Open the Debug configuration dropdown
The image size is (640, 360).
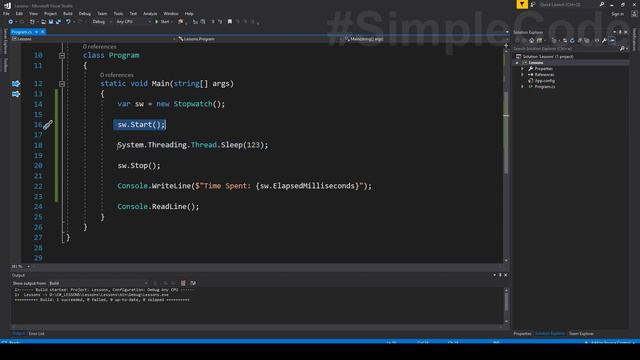101,22
